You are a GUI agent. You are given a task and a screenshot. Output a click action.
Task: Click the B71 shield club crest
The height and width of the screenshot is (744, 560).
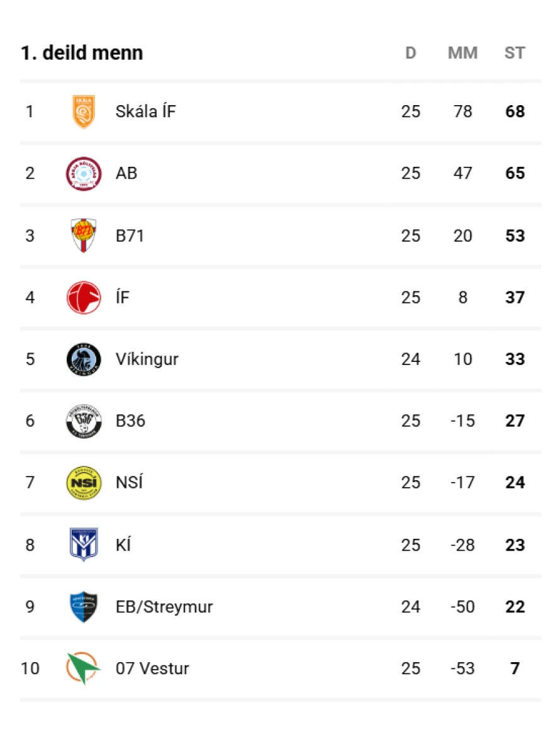[84, 236]
